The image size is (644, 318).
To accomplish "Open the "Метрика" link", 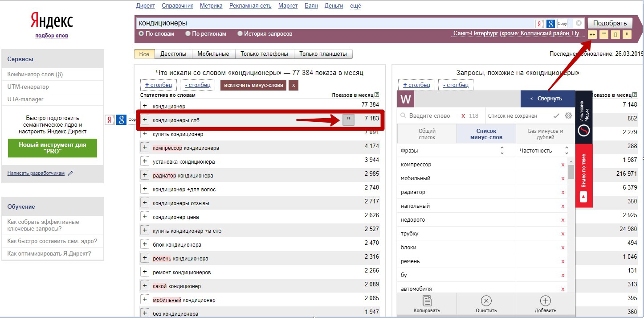I will [211, 6].
